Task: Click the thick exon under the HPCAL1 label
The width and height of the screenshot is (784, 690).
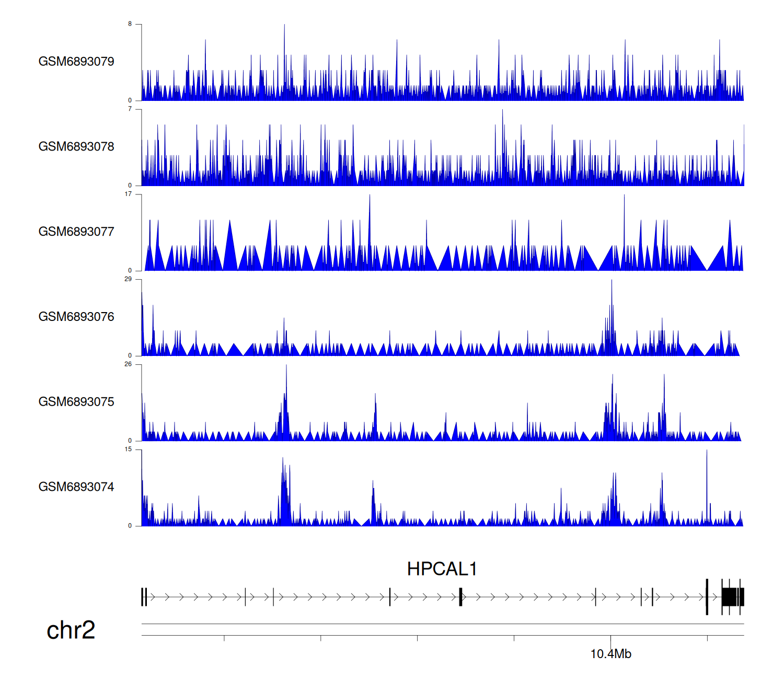Action: (460, 596)
